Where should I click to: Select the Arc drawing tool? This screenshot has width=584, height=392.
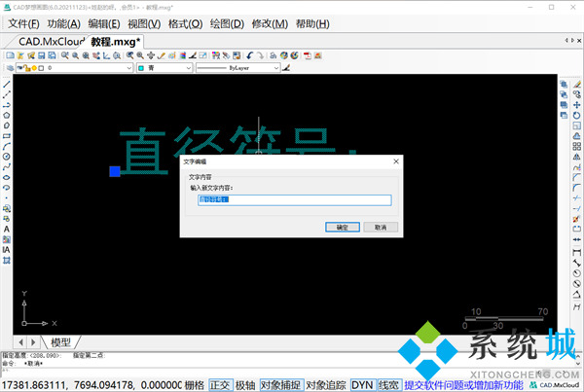click(7, 146)
